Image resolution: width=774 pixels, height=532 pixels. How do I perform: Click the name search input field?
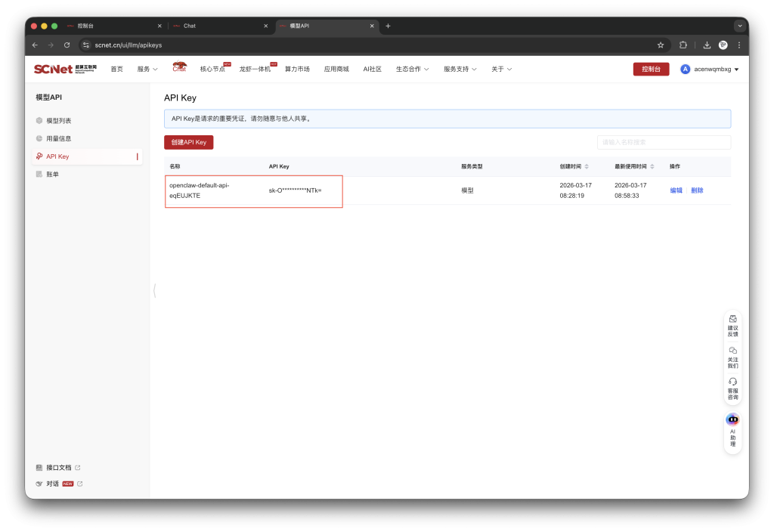tap(663, 142)
